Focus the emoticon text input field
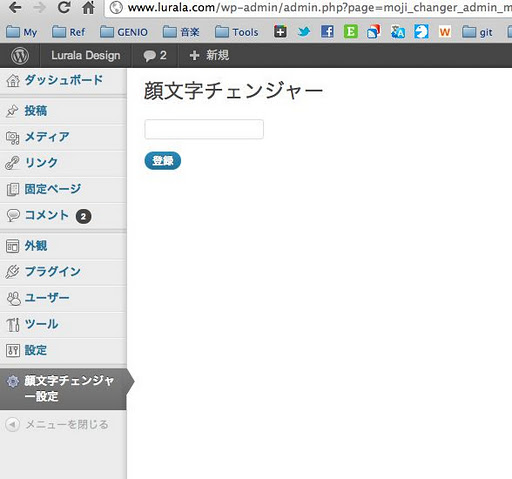Screen dimensions: 512x479 [204, 129]
